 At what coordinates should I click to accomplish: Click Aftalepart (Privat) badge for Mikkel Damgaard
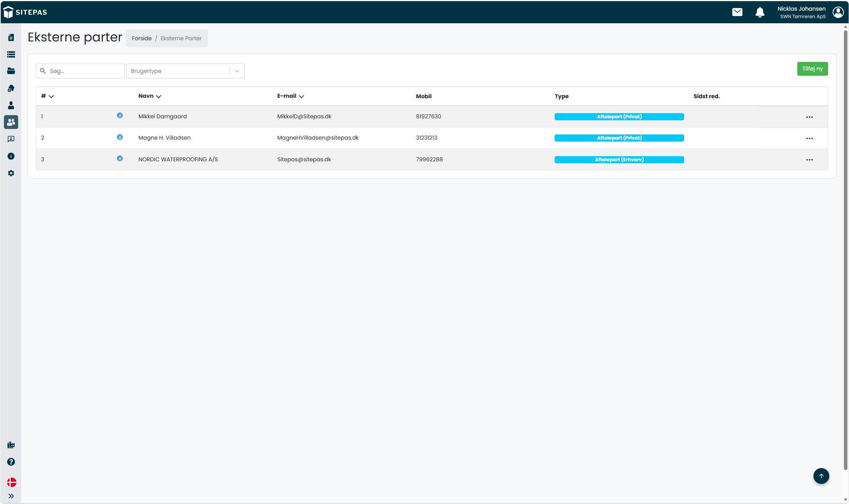click(619, 117)
